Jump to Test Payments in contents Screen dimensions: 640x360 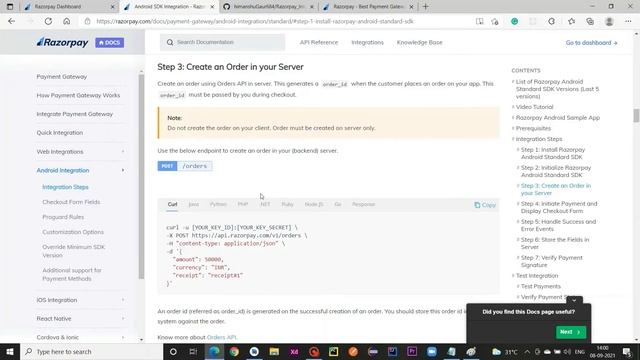pos(540,286)
